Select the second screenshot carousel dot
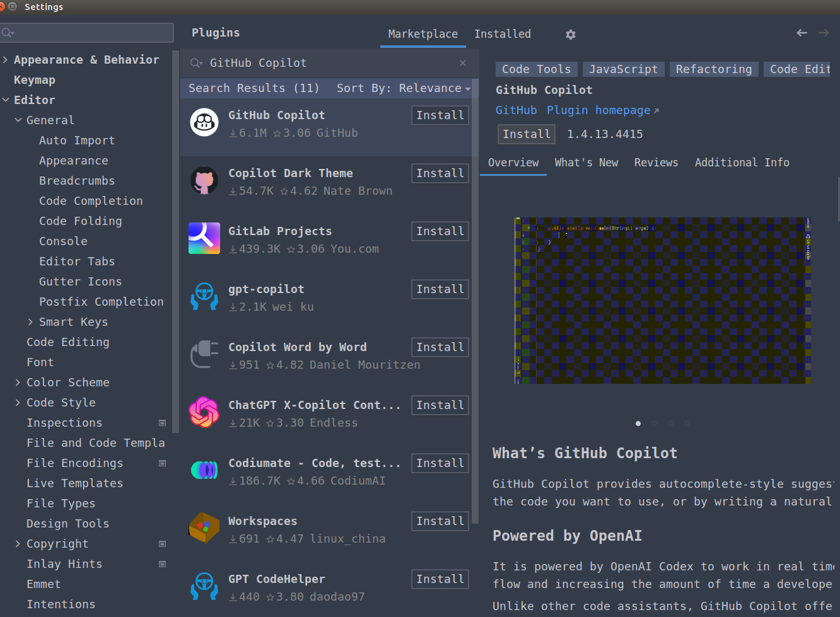This screenshot has height=617, width=840. [655, 424]
